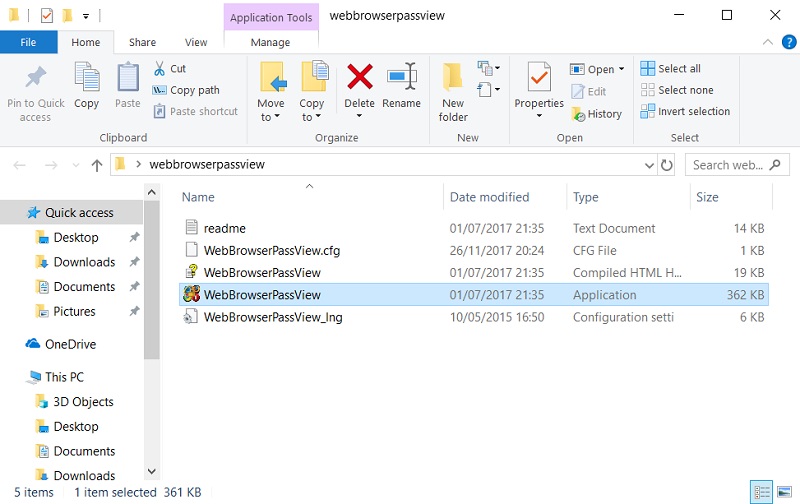800x504 pixels.
Task: Click the Back navigation arrow
Action: pyautogui.click(x=19, y=165)
